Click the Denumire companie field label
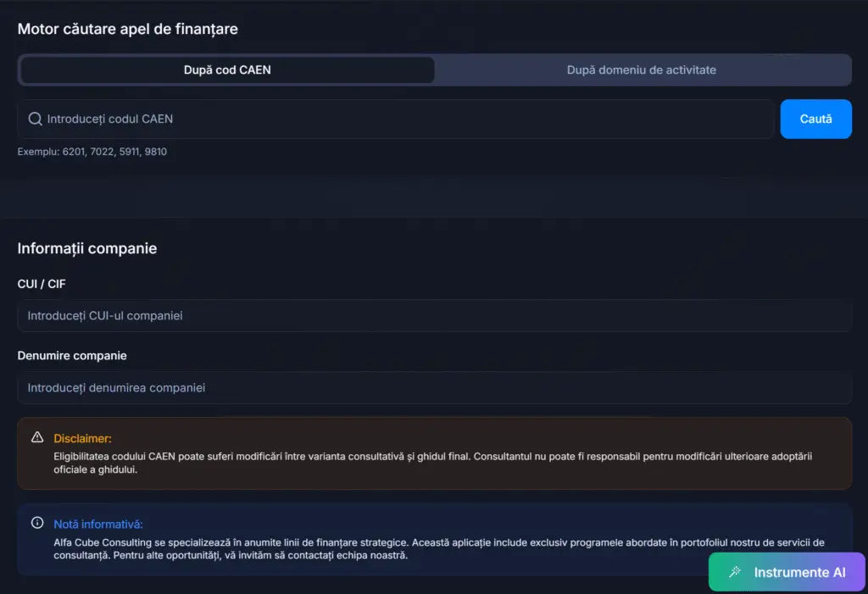This screenshot has width=868, height=594. point(72,356)
